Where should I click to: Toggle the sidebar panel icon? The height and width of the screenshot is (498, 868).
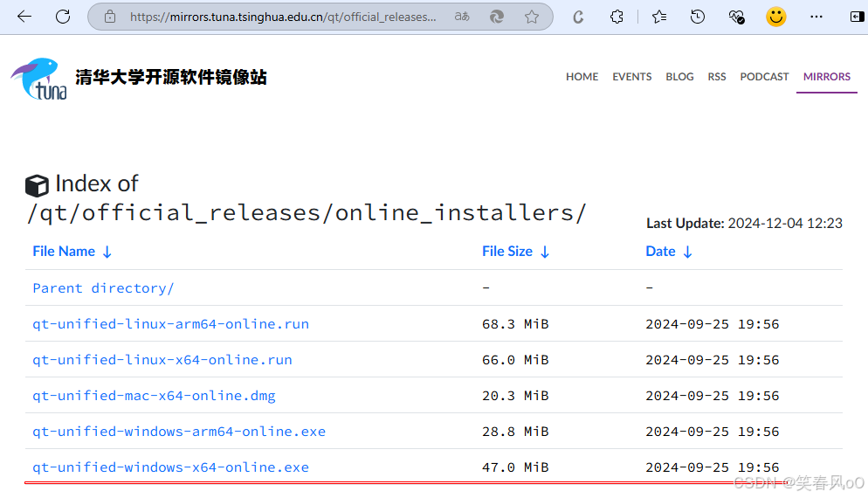pyautogui.click(x=857, y=17)
